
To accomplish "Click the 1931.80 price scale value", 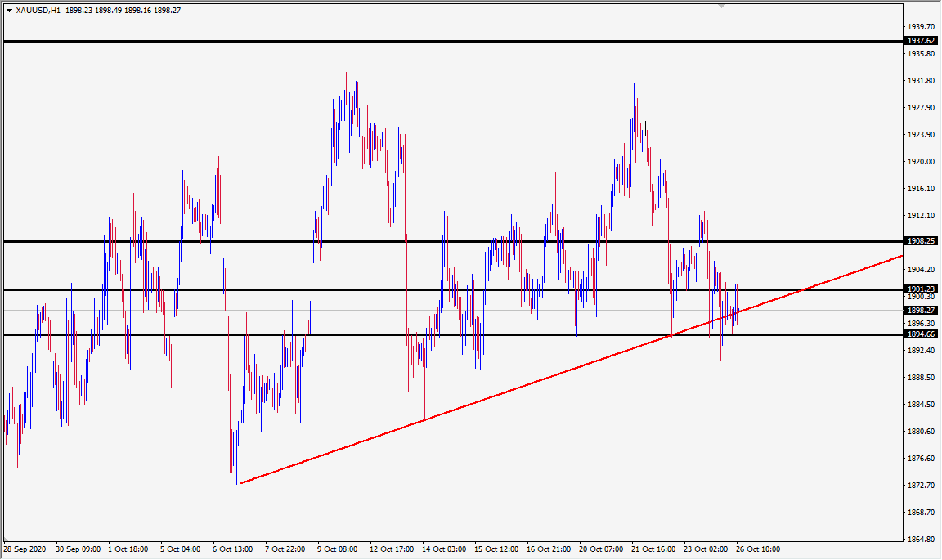I will pyautogui.click(x=921, y=80).
